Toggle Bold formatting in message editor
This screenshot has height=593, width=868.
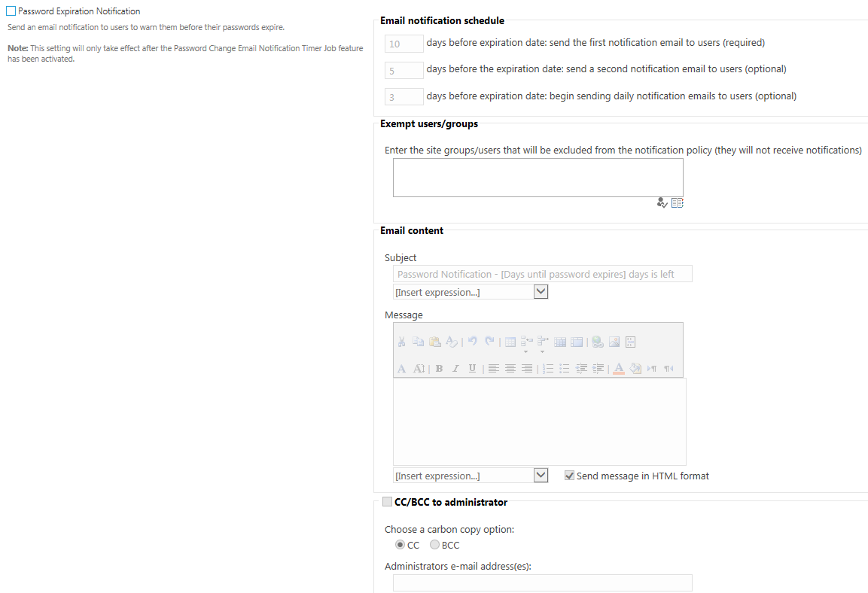coord(439,369)
